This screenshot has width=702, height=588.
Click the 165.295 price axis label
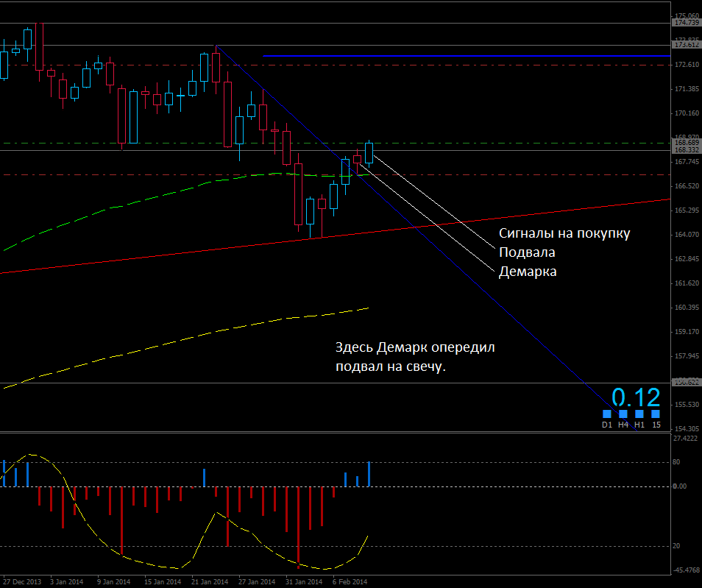point(687,210)
